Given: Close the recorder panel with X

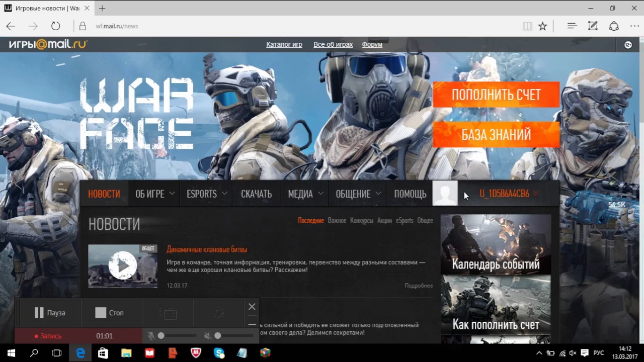Looking at the screenshot, I should coord(252,306).
